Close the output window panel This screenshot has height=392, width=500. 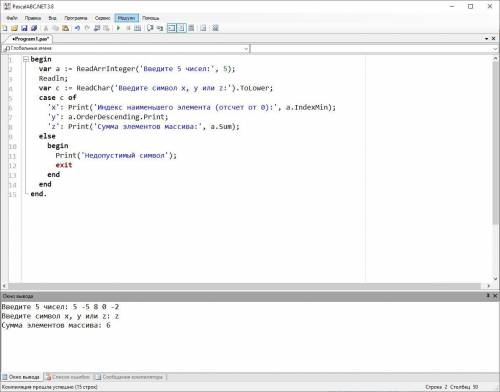(495, 296)
